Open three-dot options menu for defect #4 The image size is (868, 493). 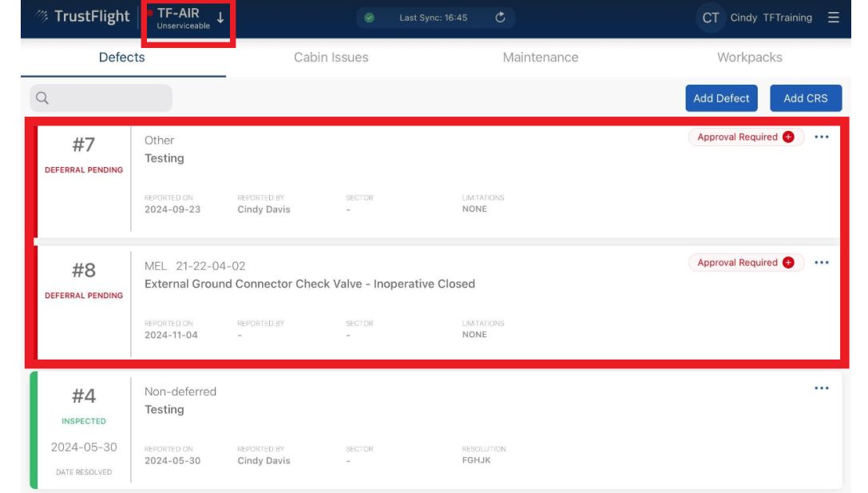point(822,388)
